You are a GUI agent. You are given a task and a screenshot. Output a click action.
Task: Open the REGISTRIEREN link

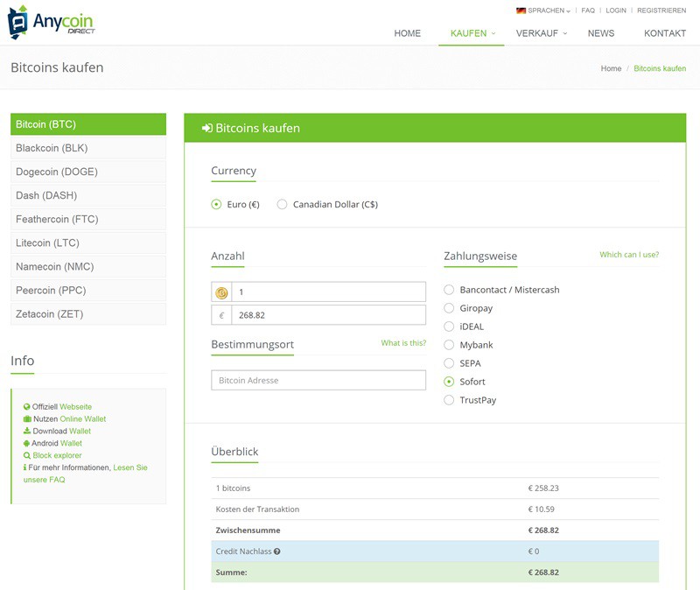pos(661,11)
